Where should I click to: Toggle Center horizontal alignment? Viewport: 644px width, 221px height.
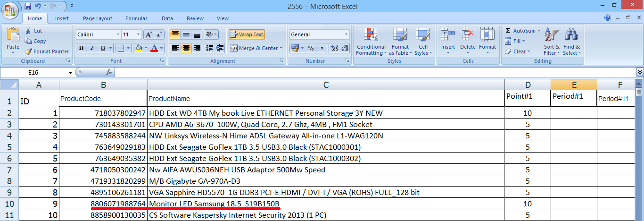click(186, 48)
